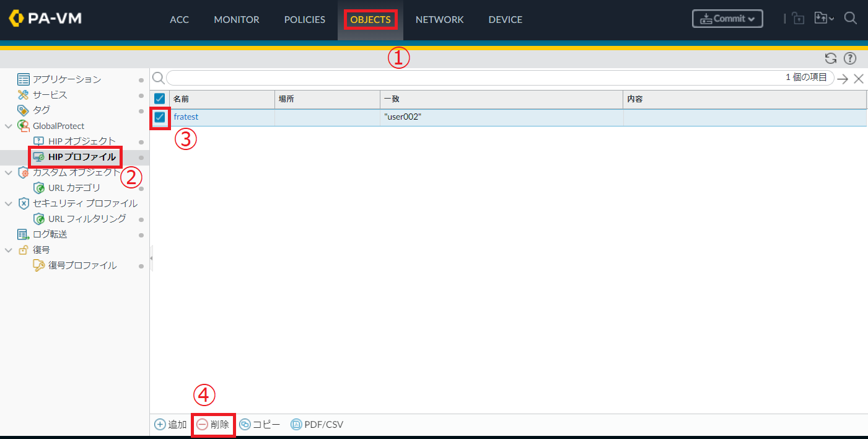
Task: Click the カスタム オブジェクト shield icon
Action: click(24, 172)
